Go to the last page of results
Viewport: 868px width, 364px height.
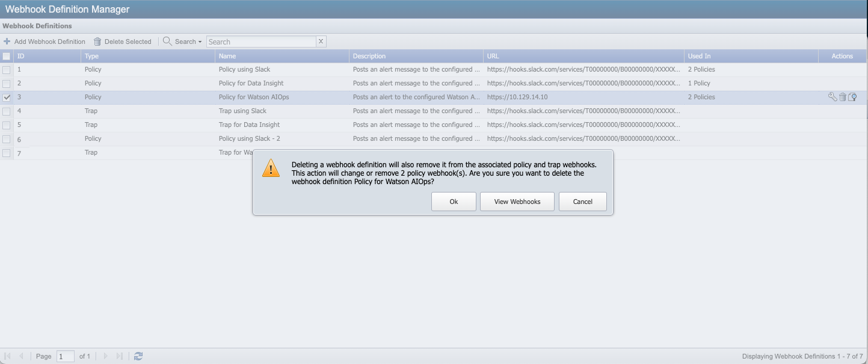(x=119, y=356)
